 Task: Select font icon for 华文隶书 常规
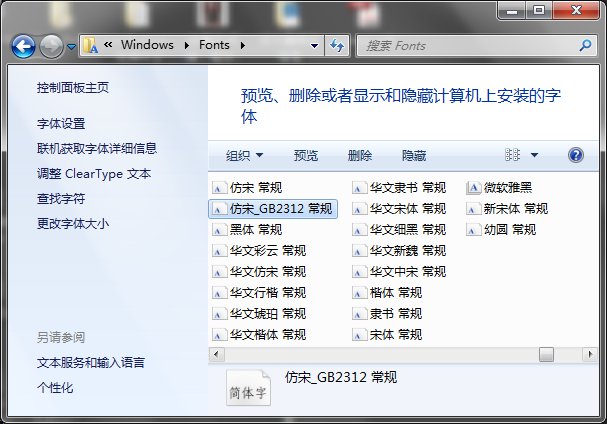click(x=359, y=188)
